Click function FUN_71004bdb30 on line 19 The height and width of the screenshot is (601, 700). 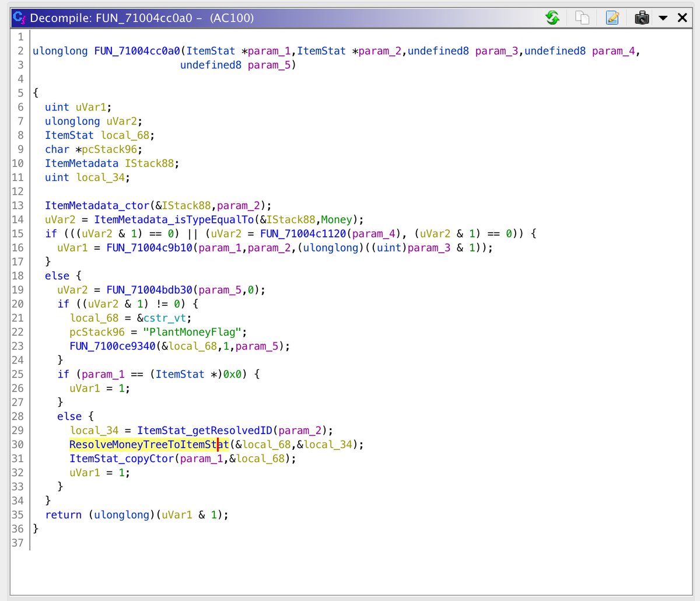[x=149, y=290]
